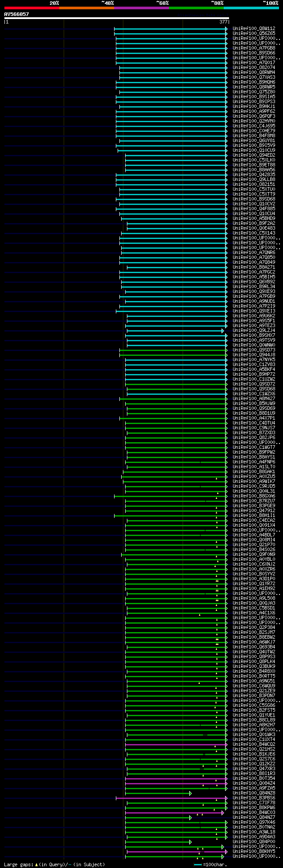Viewport: 283px width, 868px height.
Task: Click hit label UniRef100_B4WCO3
Action: (254, 813)
